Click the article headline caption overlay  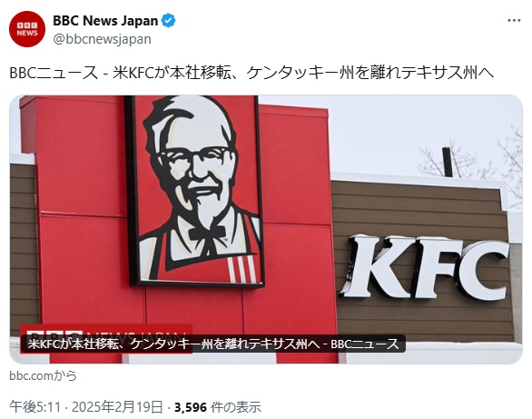tap(213, 344)
